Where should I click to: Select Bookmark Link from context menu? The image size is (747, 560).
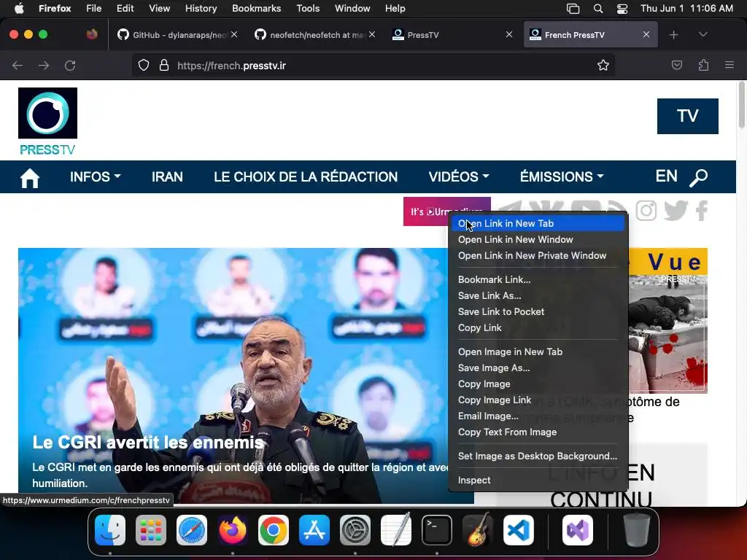point(538,279)
